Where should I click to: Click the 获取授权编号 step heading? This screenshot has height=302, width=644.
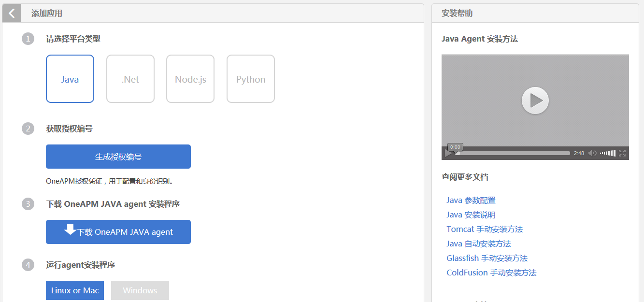tap(69, 129)
